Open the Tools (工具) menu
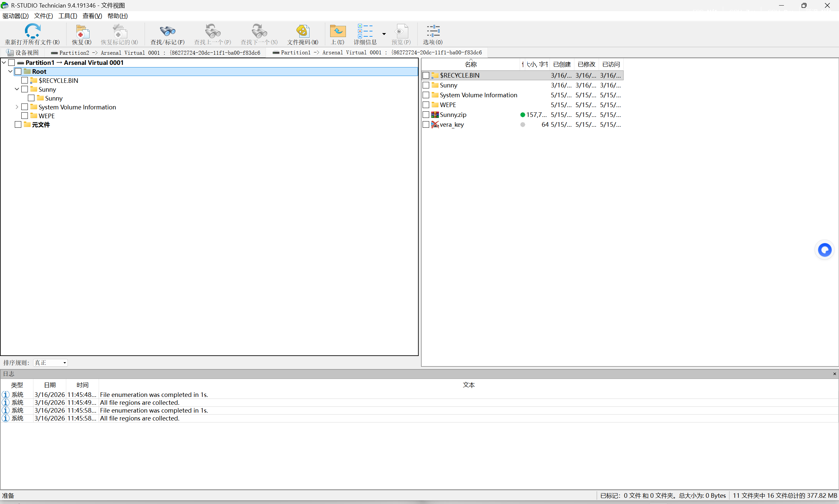Viewport: 839px width, 504px height. coord(67,16)
